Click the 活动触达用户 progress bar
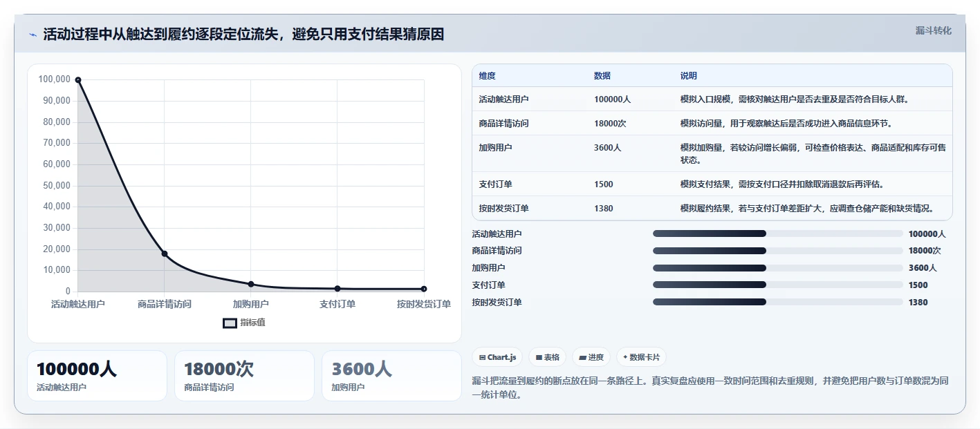 [x=778, y=233]
